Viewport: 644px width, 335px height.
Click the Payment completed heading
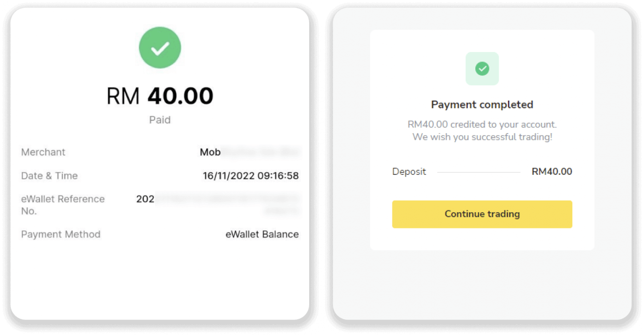482,105
